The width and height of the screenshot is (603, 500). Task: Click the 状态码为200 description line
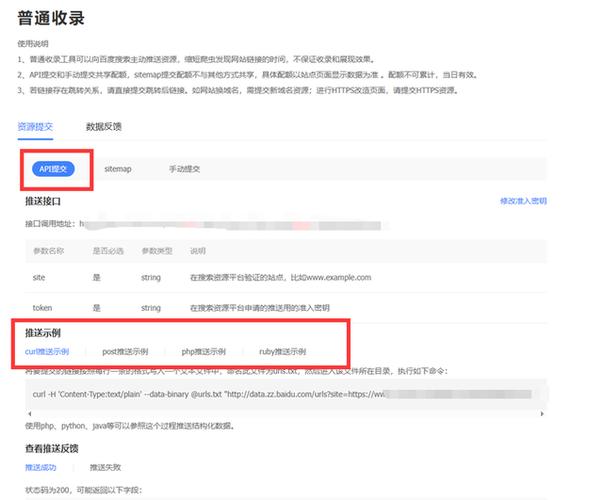[x=83, y=490]
